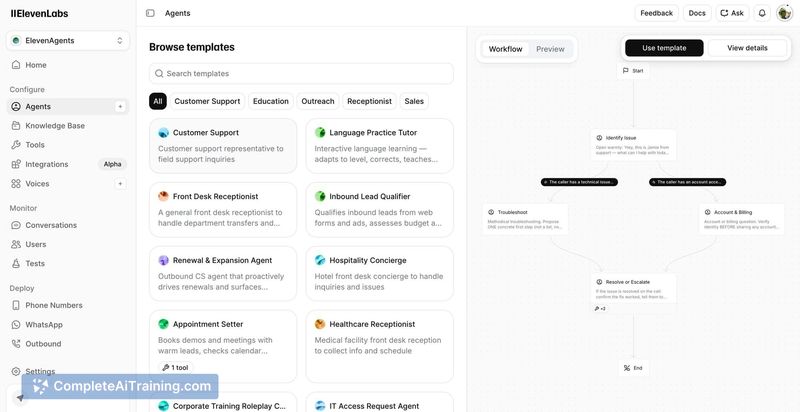Screen dimensions: 800x412
Task: Select the Healthcare Receptionist template
Action: tap(380, 346)
